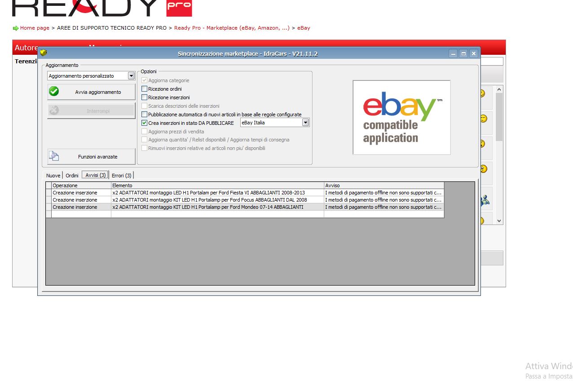Pick the surprised emoticon in the background page
573x392 pixels.
[482, 144]
